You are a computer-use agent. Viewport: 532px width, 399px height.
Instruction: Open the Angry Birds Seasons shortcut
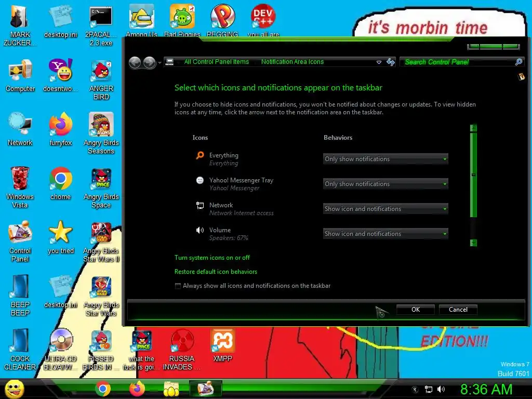click(x=101, y=134)
